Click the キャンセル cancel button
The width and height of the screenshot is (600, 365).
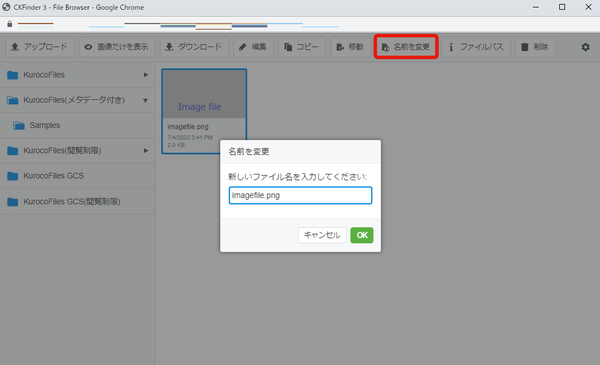click(322, 235)
